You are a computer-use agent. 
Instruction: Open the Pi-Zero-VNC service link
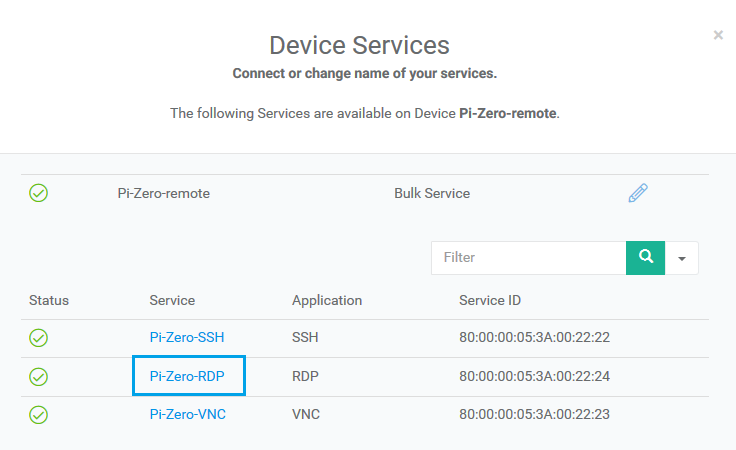click(188, 414)
